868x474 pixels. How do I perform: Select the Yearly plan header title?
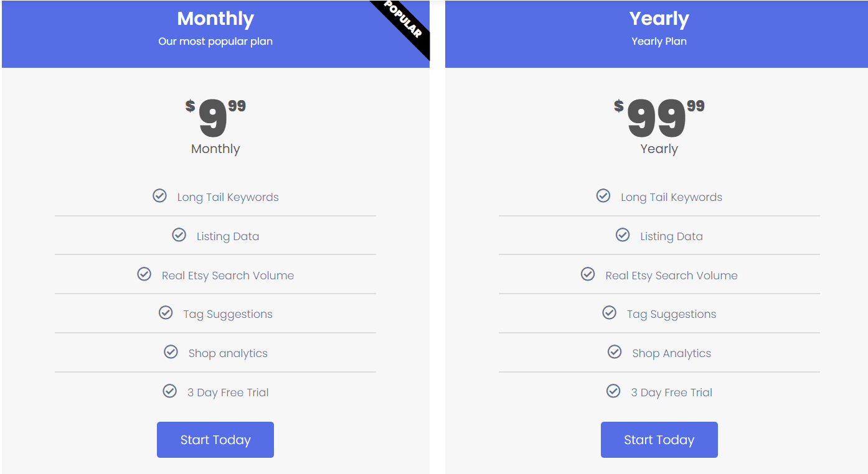(659, 19)
